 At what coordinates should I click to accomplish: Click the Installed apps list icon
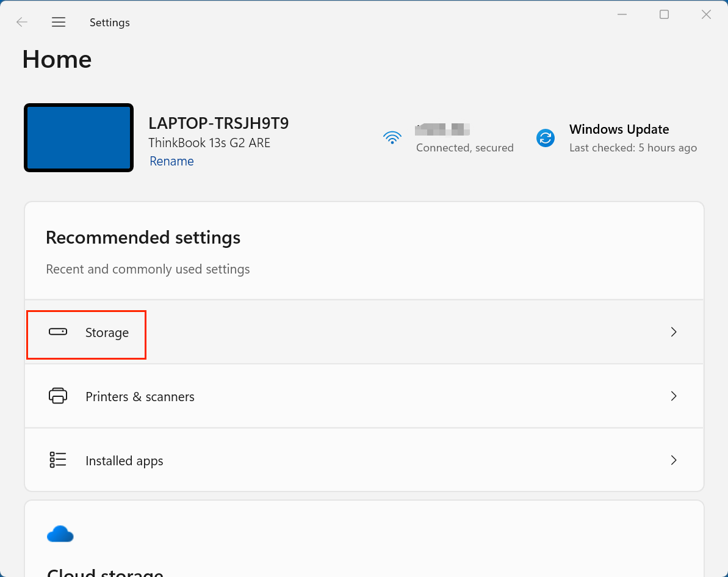(58, 460)
